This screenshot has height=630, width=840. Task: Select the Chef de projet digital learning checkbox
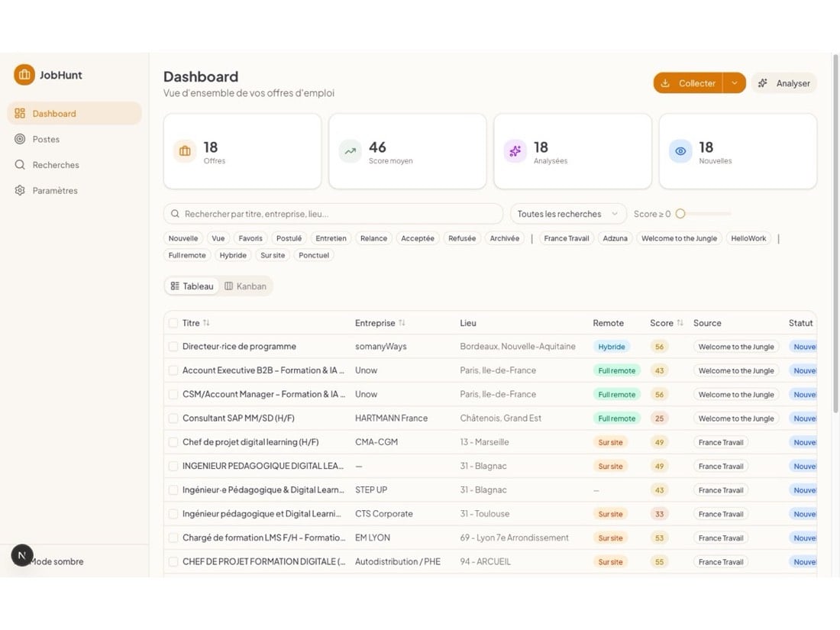pos(173,442)
